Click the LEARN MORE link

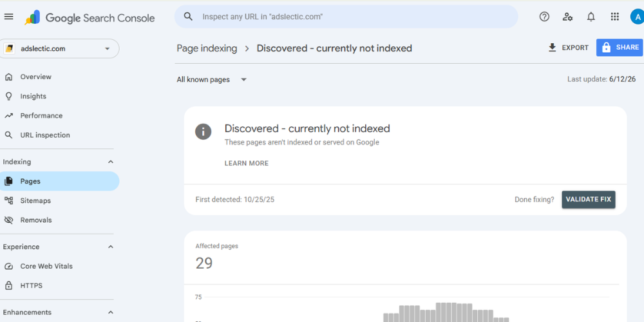(247, 164)
